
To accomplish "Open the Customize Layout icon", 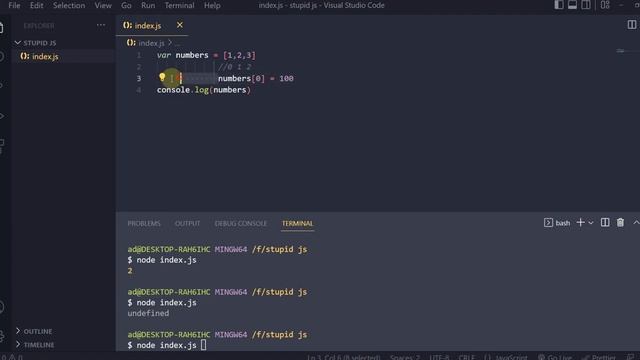I will (605, 5).
